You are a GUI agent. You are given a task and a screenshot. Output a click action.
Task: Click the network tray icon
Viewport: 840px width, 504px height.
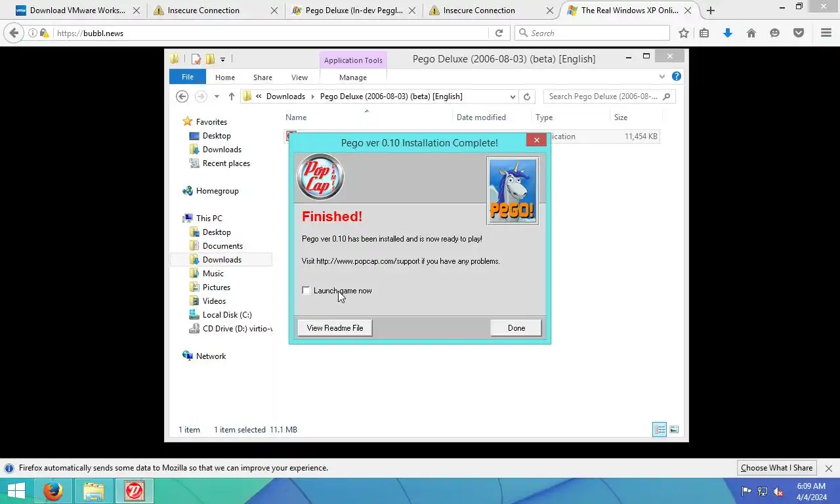click(x=763, y=491)
